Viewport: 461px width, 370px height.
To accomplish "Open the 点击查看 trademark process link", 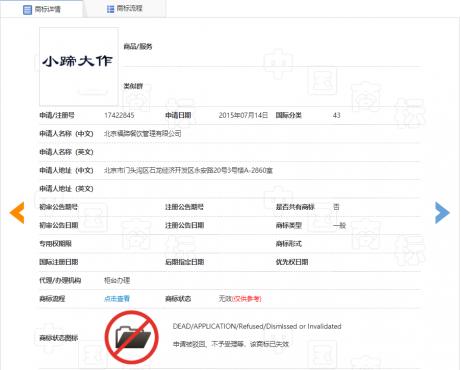I will pos(117,299).
